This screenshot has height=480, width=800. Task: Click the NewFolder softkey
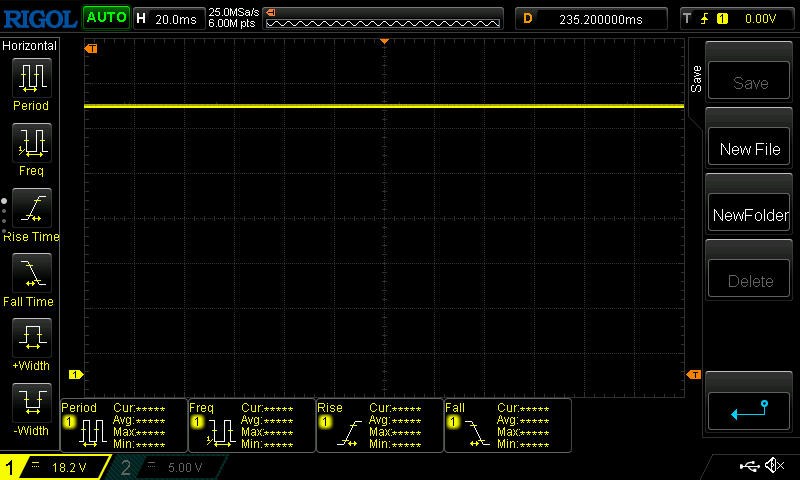click(x=749, y=215)
